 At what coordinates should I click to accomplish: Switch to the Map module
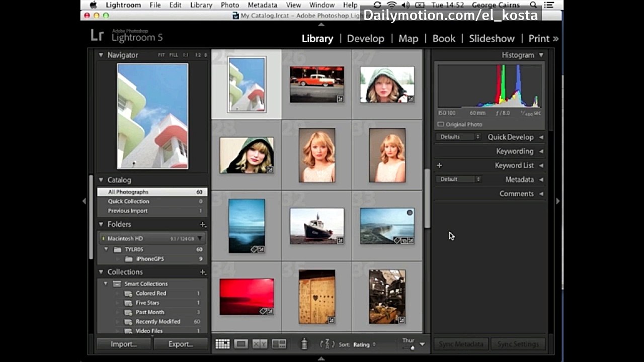pos(408,39)
